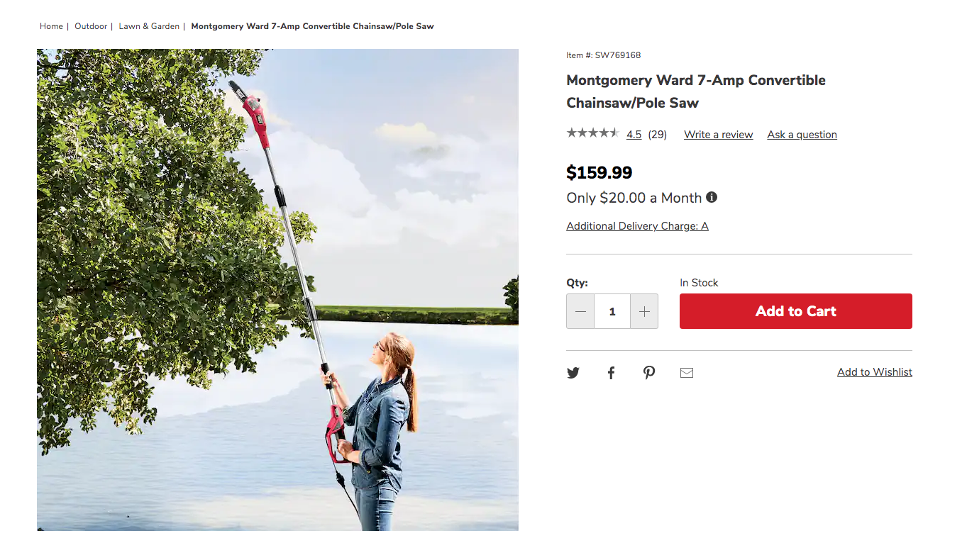Decrease quantity with minus button
This screenshot has height=560, width=967.
coord(581,311)
